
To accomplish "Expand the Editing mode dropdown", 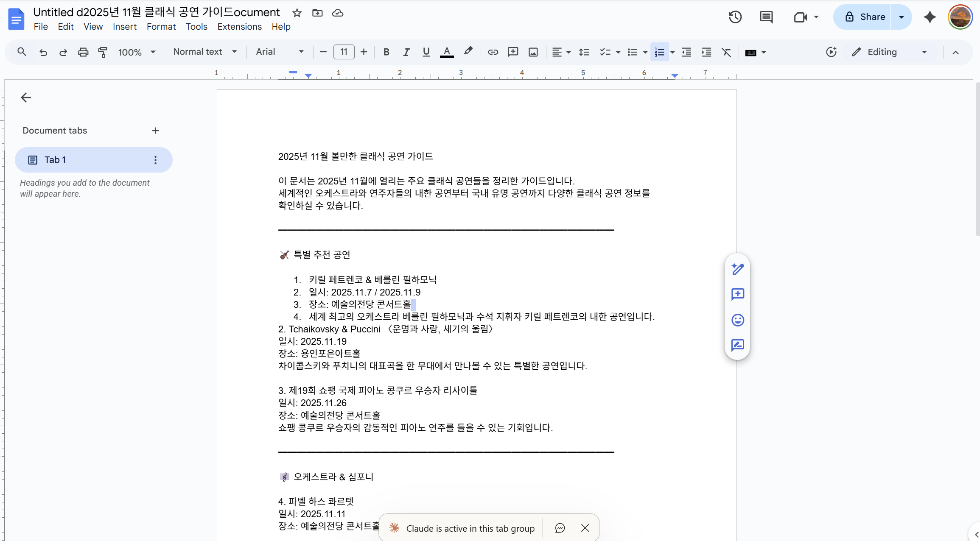I will [x=924, y=52].
